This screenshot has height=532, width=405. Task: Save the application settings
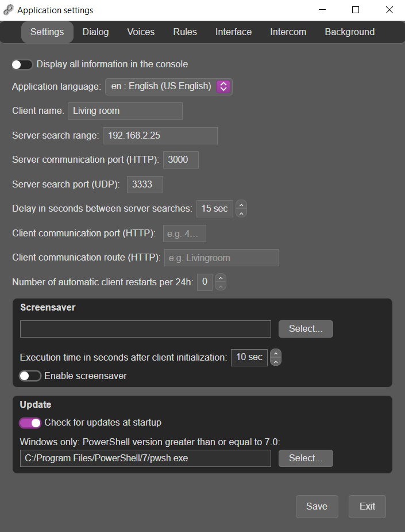pos(317,507)
